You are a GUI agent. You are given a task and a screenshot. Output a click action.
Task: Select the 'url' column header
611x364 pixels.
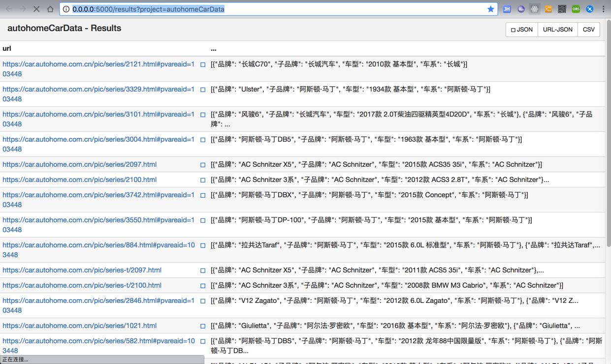pyautogui.click(x=7, y=48)
